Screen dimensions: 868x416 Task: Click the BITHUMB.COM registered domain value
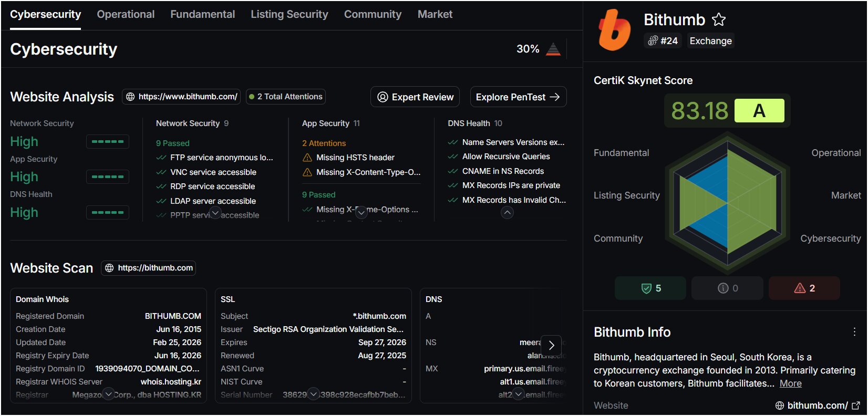coord(173,316)
